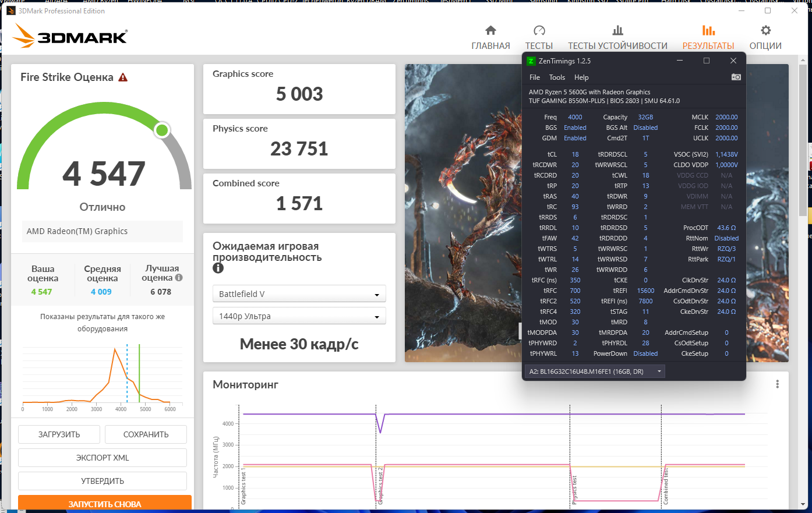Click the Менее 30 кадр/с text
Viewport: 812px width, 513px height.
point(299,344)
